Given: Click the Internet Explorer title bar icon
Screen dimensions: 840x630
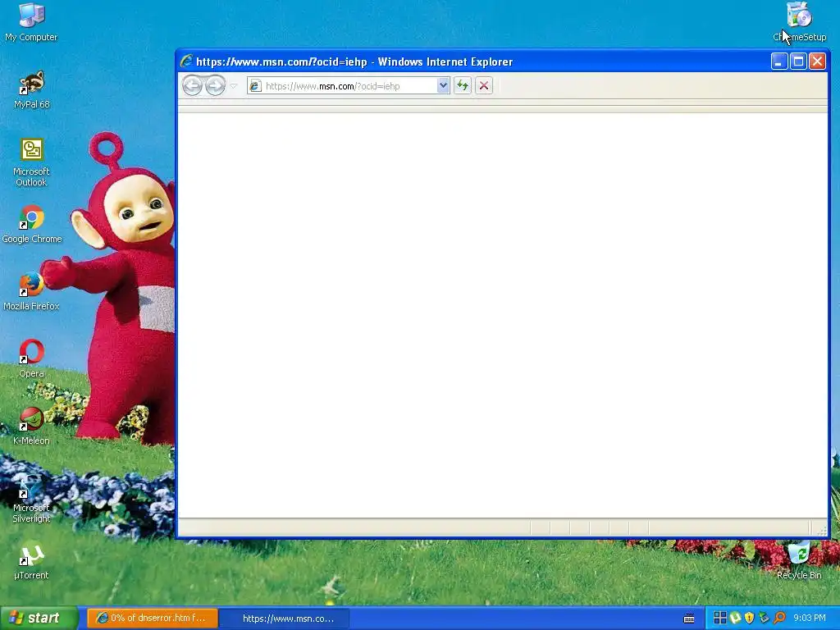Looking at the screenshot, I should (186, 61).
